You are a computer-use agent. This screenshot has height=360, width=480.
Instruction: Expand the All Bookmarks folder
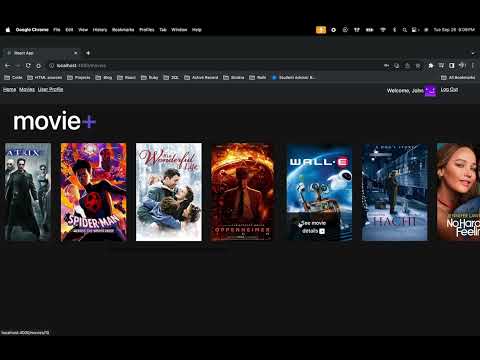pos(458,77)
